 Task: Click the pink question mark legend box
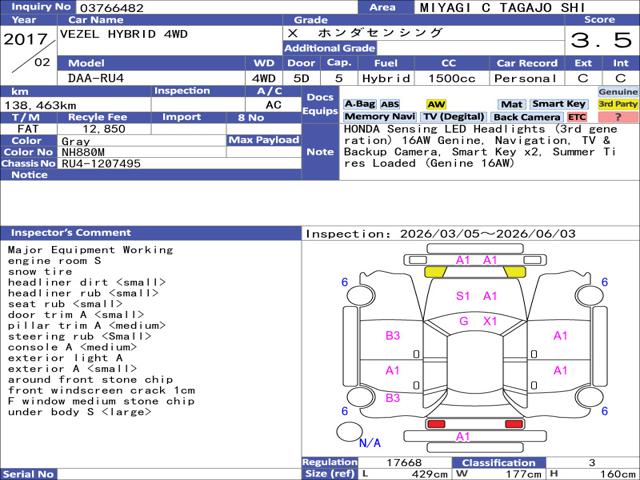tap(618, 117)
